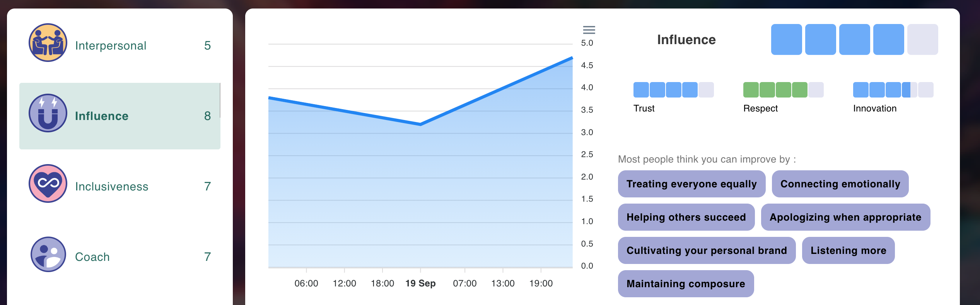Click the Coach people icon
This screenshot has height=305, width=980.
click(48, 254)
